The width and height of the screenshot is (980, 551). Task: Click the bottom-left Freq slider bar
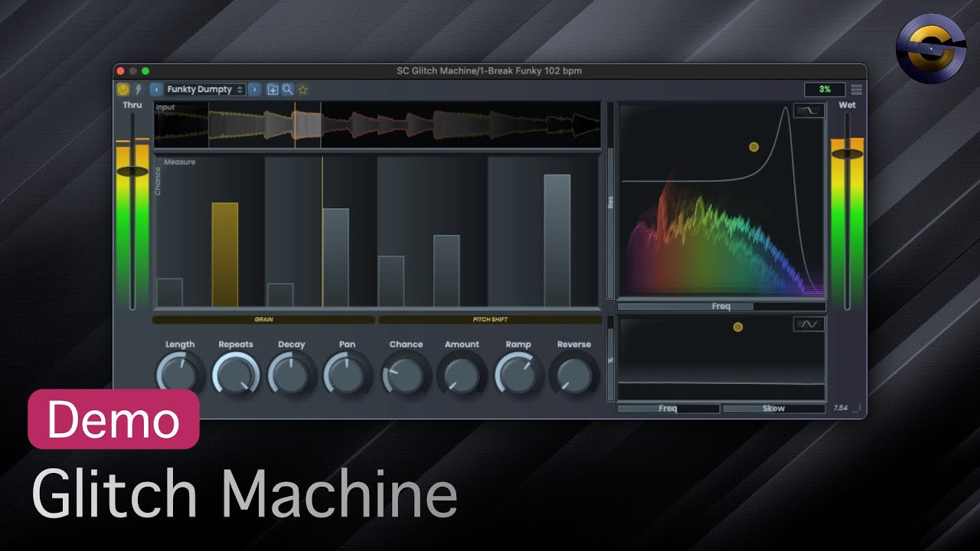click(x=668, y=409)
